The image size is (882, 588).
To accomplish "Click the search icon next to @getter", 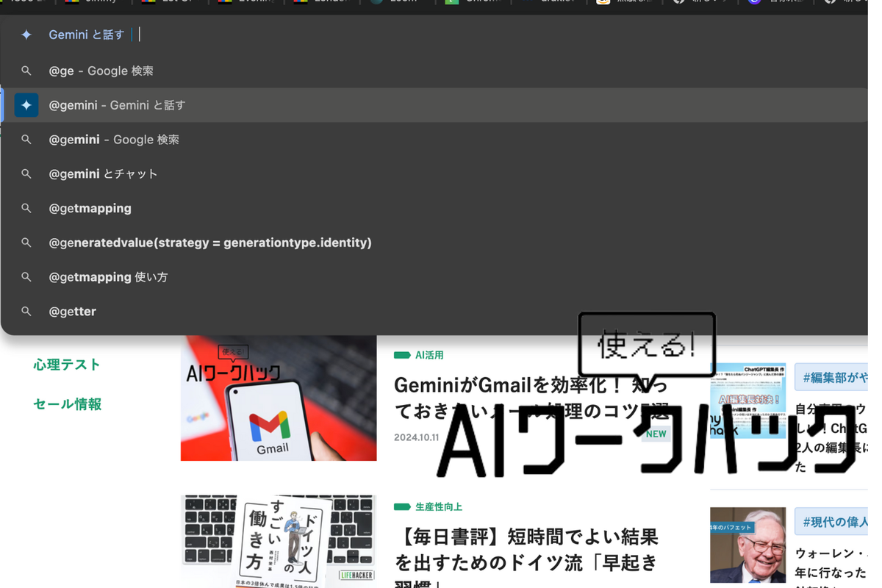I will (26, 312).
